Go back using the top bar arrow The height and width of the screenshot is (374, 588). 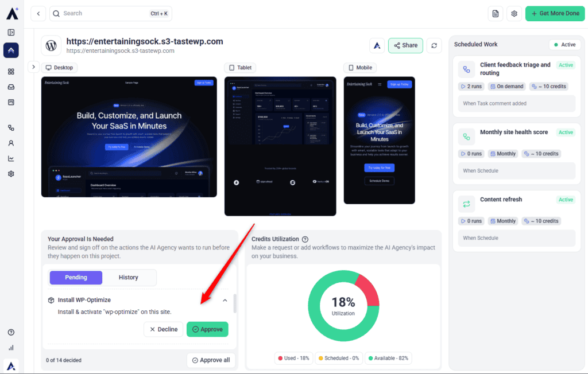(38, 14)
